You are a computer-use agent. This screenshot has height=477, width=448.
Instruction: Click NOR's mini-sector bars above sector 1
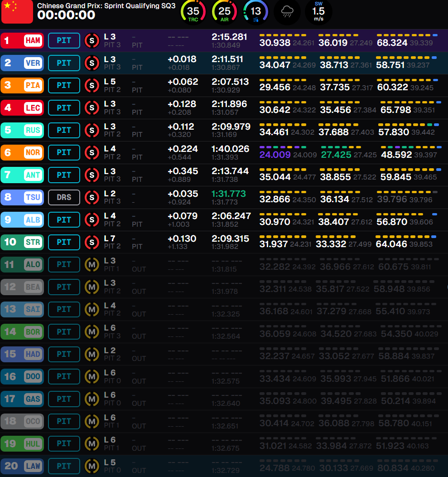[283, 147]
